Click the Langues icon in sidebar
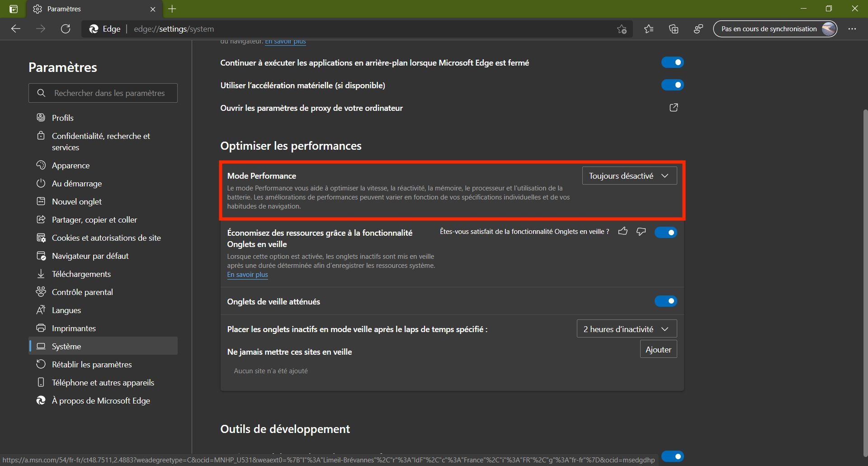868x466 pixels. coord(41,310)
